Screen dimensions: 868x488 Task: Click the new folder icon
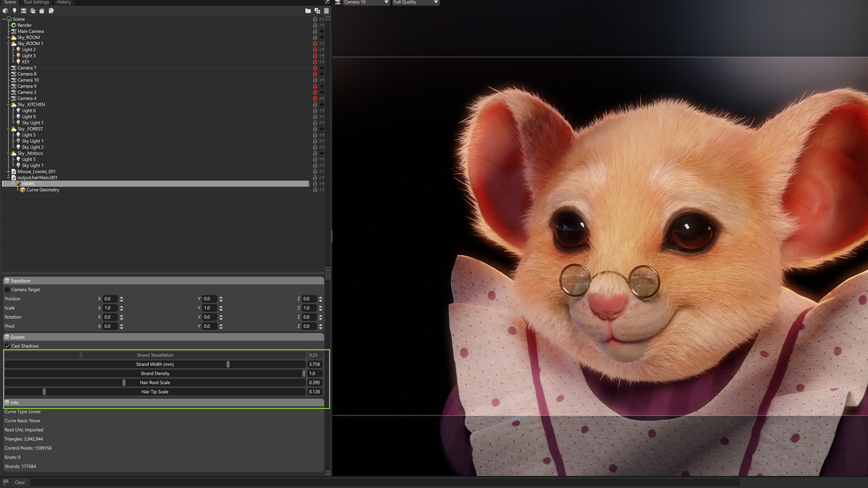(x=308, y=11)
